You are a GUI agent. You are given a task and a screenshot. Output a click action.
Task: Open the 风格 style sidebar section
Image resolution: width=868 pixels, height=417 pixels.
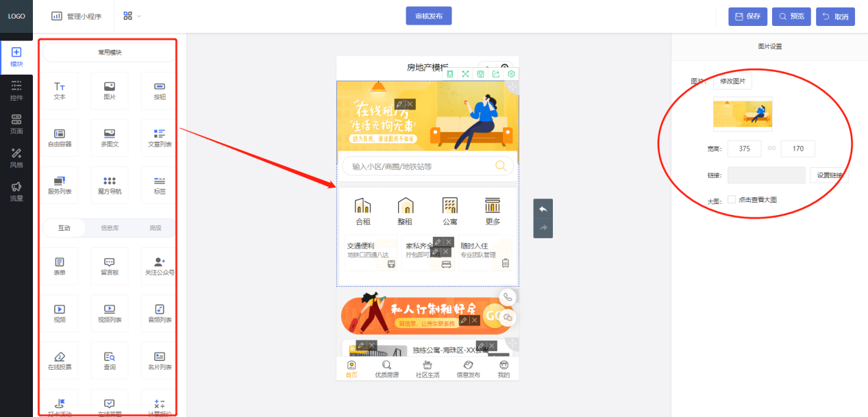coord(16,158)
